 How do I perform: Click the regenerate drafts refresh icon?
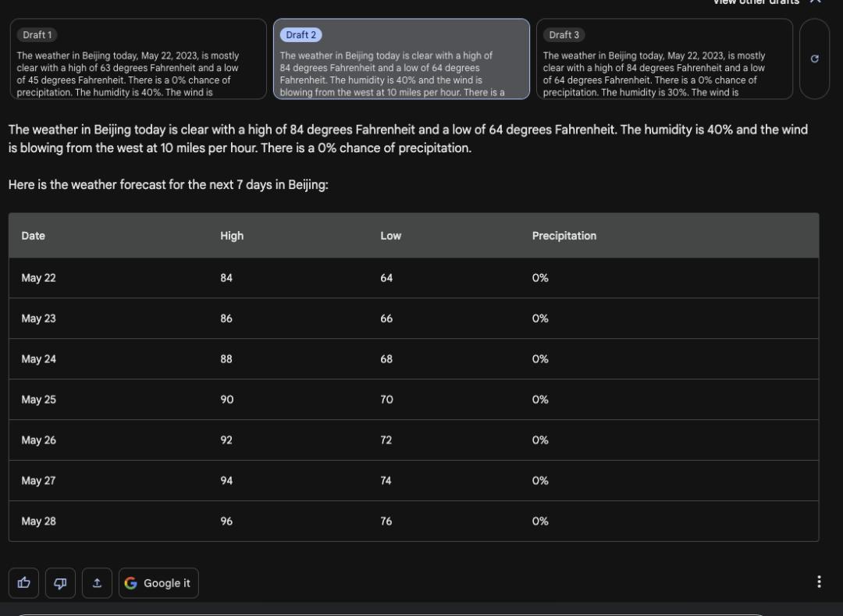coord(814,59)
